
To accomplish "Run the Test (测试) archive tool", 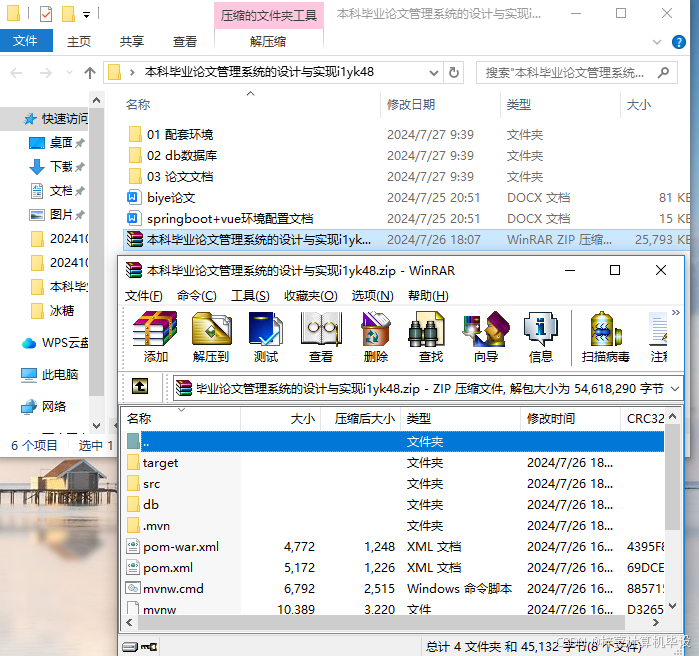I will (266, 336).
